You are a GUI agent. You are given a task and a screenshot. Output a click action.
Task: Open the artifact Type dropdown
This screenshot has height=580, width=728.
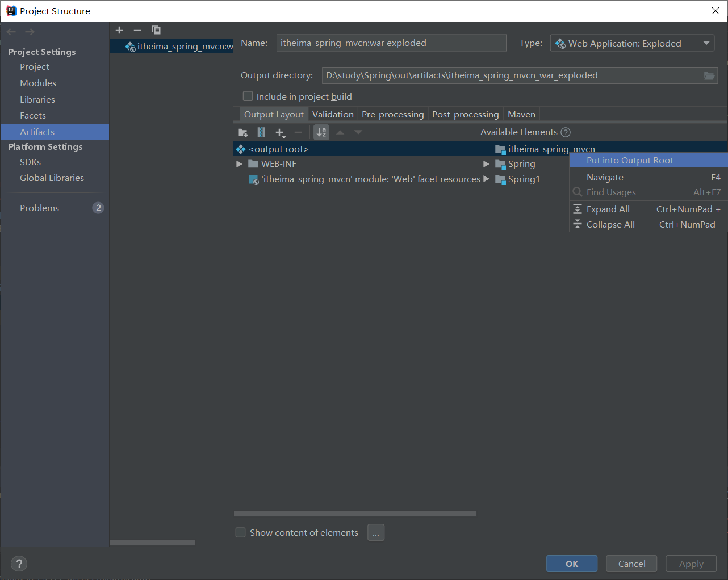click(632, 43)
